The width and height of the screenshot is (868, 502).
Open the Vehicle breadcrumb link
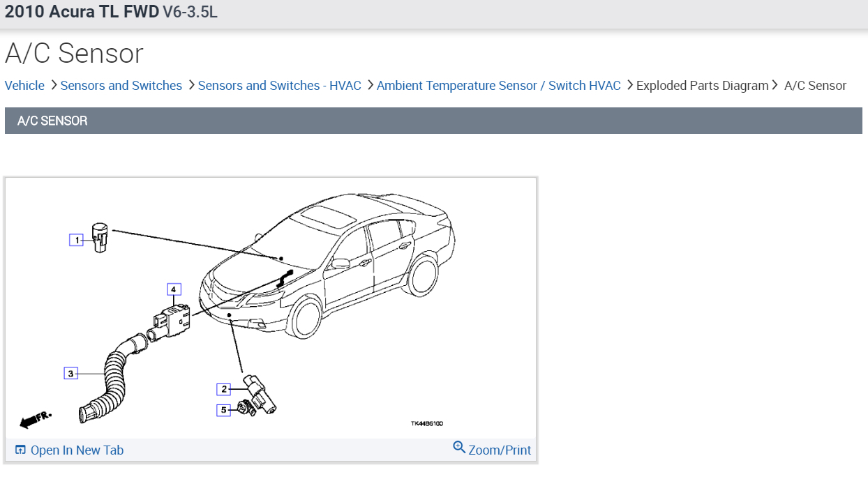click(x=24, y=86)
